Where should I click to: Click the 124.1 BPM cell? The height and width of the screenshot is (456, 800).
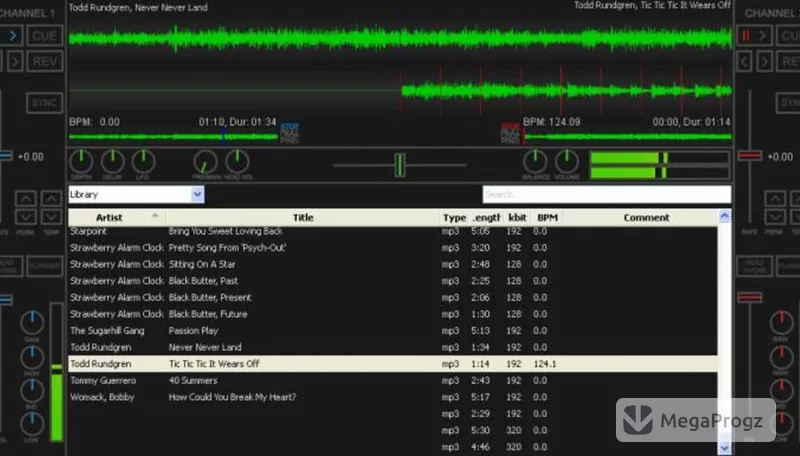[545, 364]
